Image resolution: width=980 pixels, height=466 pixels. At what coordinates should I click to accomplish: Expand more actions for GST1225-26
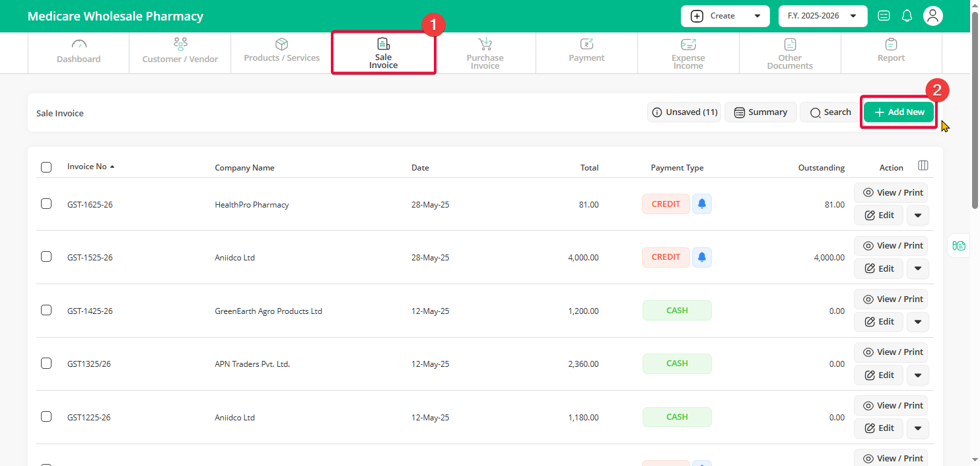pos(918,428)
